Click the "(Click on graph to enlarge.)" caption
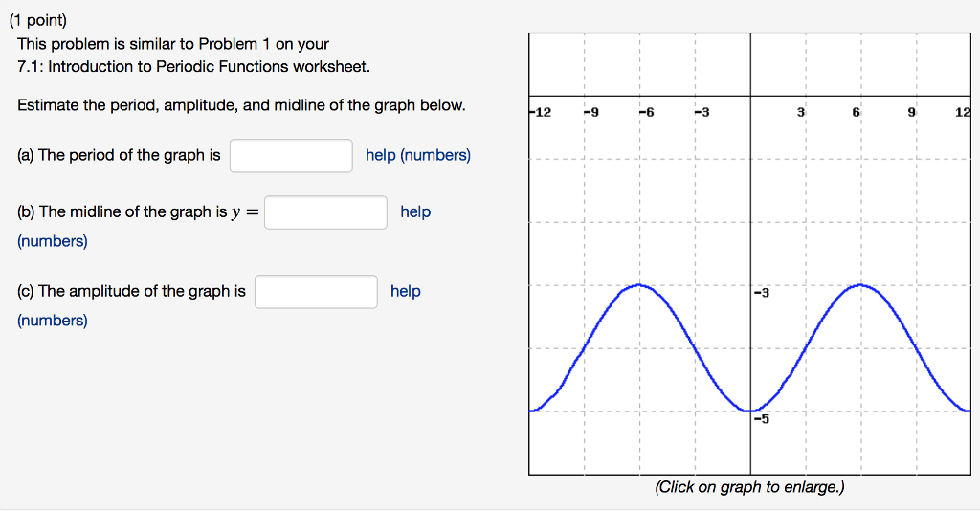The height and width of the screenshot is (511, 980). (749, 487)
